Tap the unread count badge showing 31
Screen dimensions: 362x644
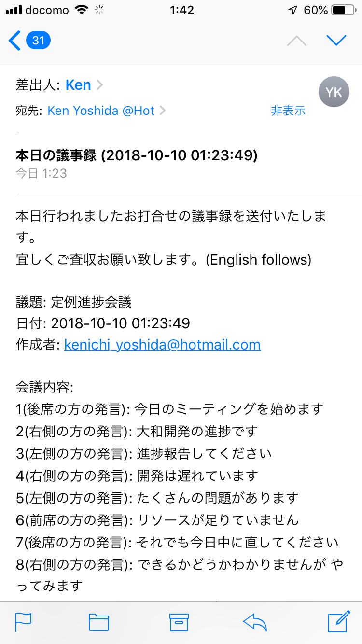(x=38, y=40)
